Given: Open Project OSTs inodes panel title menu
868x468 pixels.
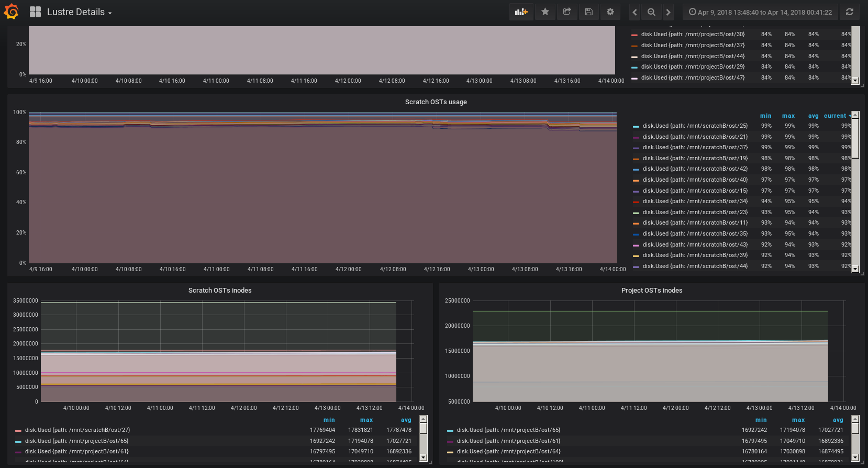Looking at the screenshot, I should coord(651,291).
